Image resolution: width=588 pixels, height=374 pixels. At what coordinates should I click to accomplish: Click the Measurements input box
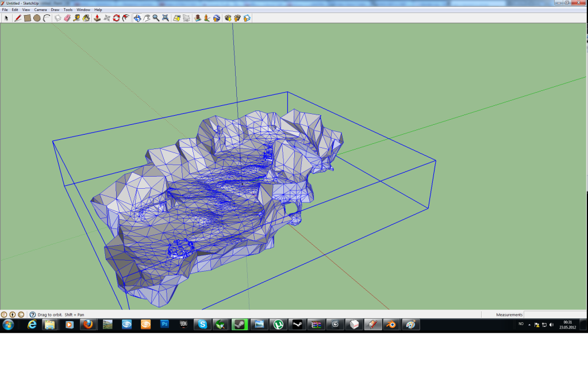point(555,315)
